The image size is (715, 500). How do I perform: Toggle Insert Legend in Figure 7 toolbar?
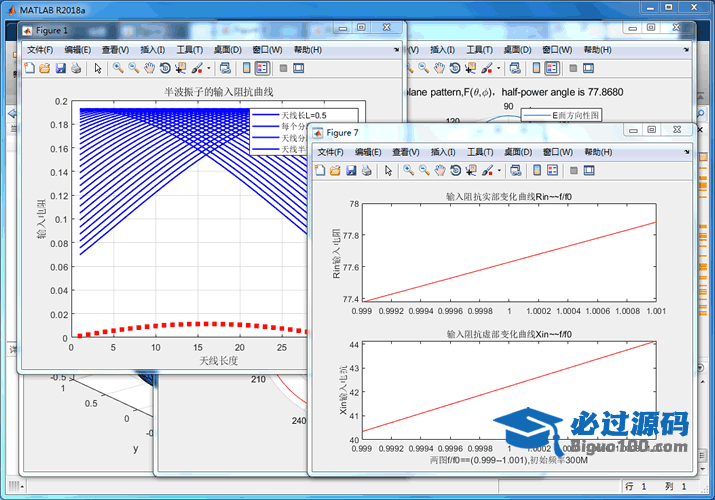point(553,170)
